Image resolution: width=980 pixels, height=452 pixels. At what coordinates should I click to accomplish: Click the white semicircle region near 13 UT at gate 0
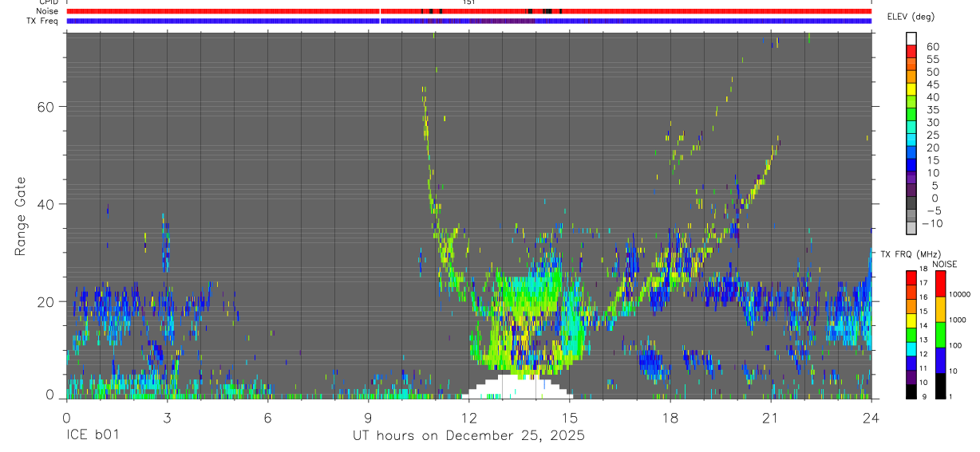(517, 387)
